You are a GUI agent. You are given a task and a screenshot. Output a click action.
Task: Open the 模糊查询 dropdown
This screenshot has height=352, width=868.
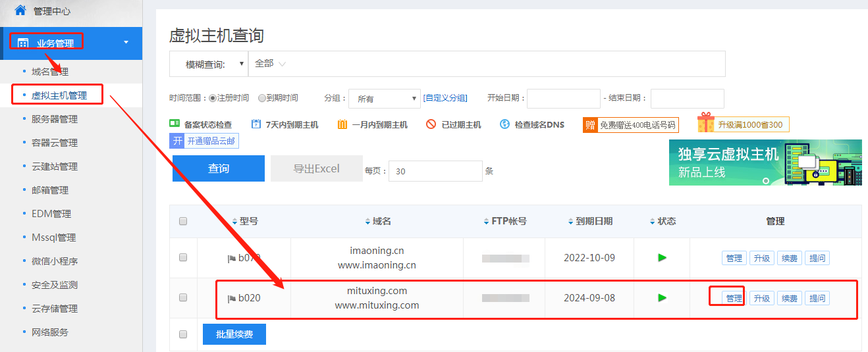[209, 64]
